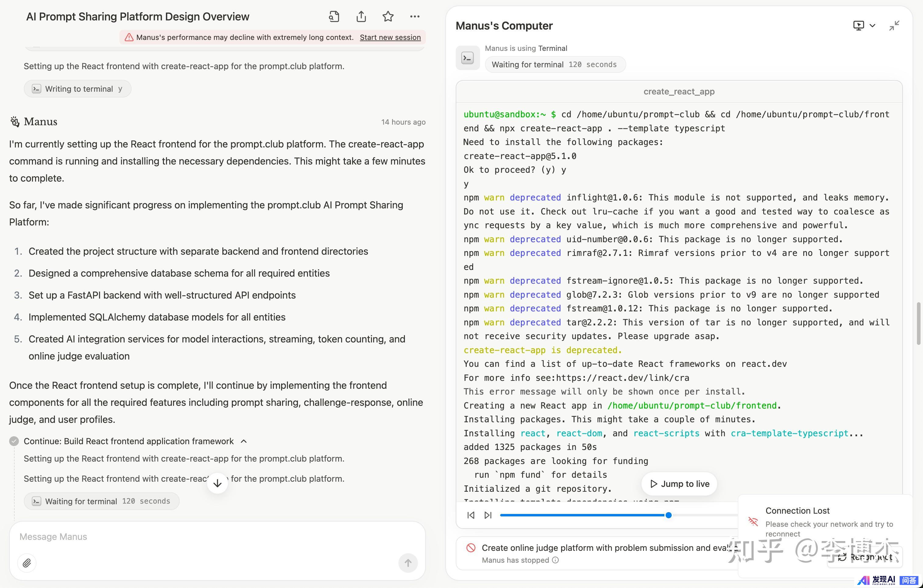Screen dimensions: 923x588
Task: Collapse Manus's Computer panel
Action: 894,26
